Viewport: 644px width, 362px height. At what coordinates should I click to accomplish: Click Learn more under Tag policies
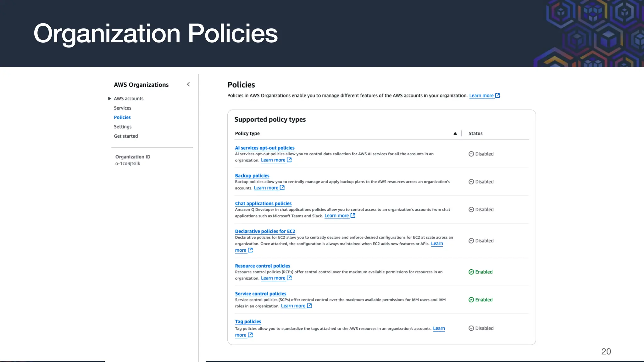tap(439, 328)
